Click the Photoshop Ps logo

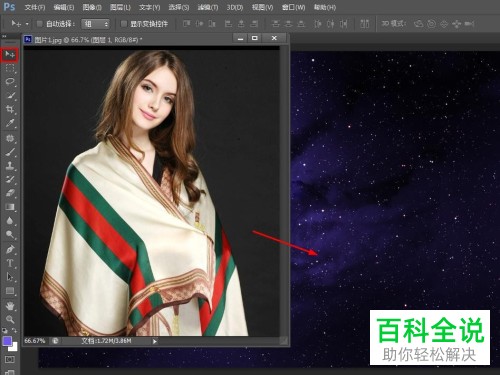pos(9,6)
